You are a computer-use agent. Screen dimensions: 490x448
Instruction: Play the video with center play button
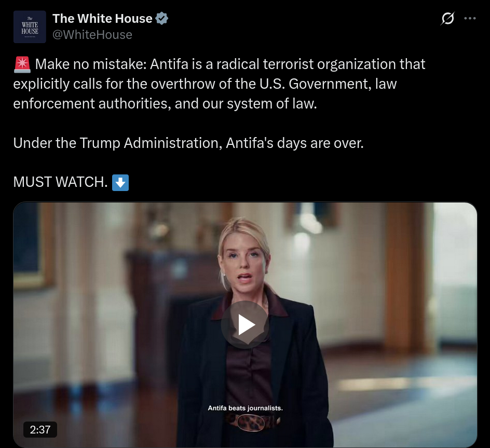tap(245, 325)
